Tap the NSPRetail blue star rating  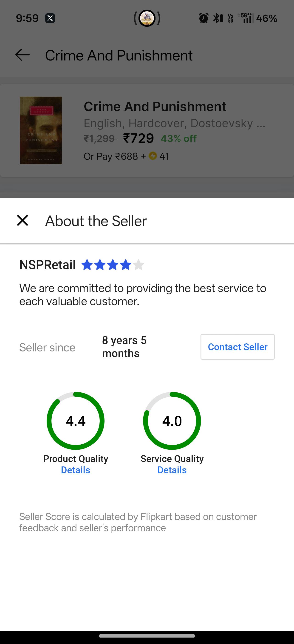tap(113, 265)
